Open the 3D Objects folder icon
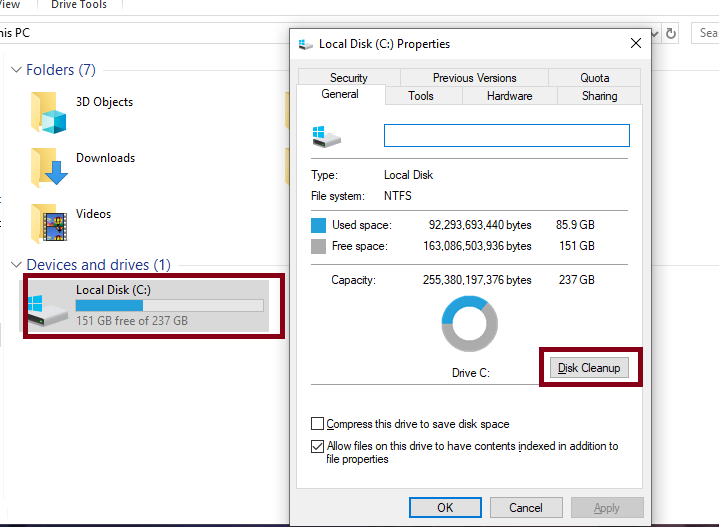 pos(49,113)
